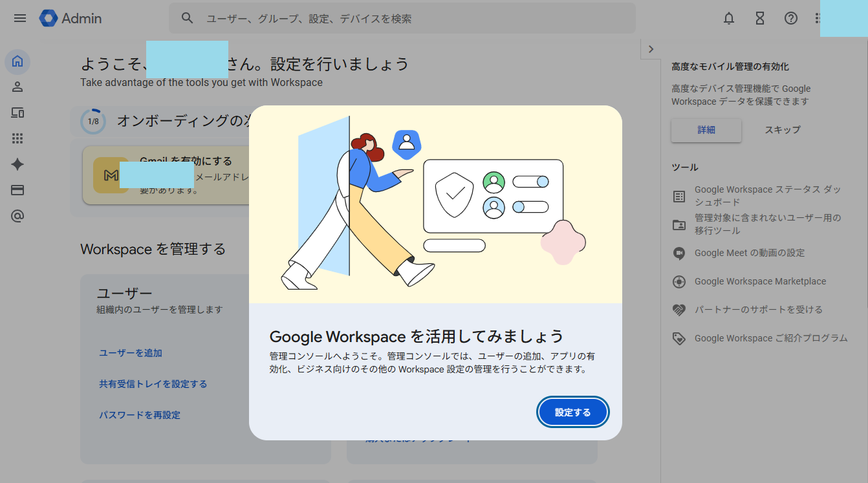
Task: Collapse the right side panel chevron
Action: (x=651, y=49)
